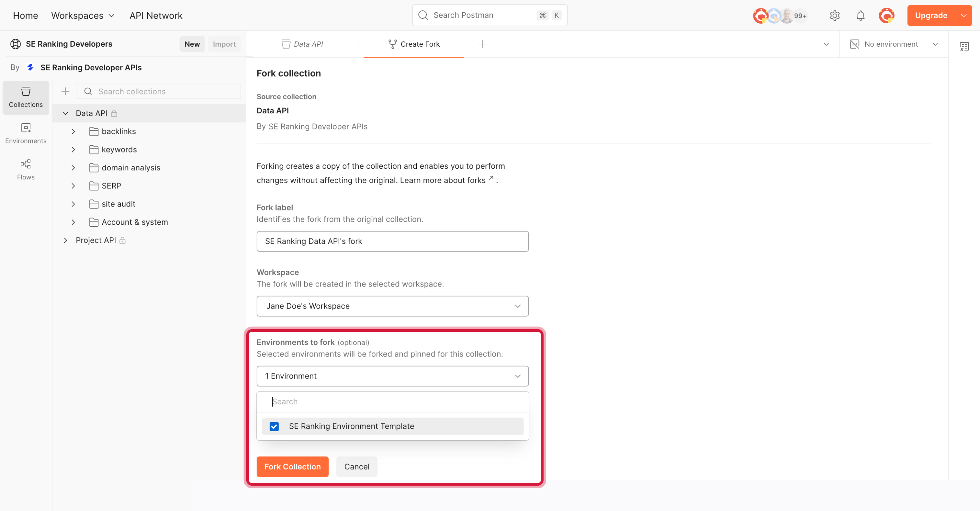This screenshot has height=511, width=980.
Task: Switch to the Data API tab
Action: pyautogui.click(x=302, y=44)
